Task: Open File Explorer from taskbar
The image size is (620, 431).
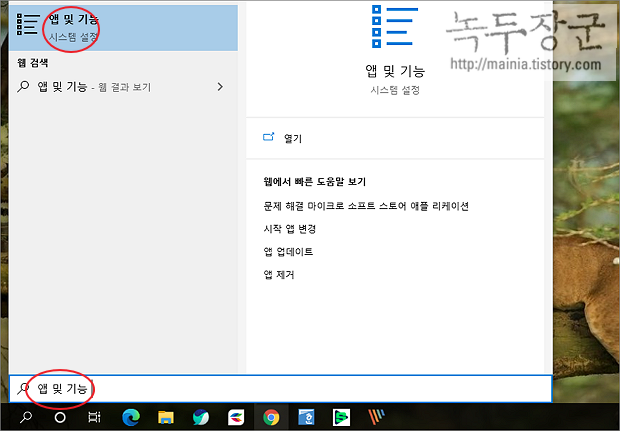Action: coord(166,417)
